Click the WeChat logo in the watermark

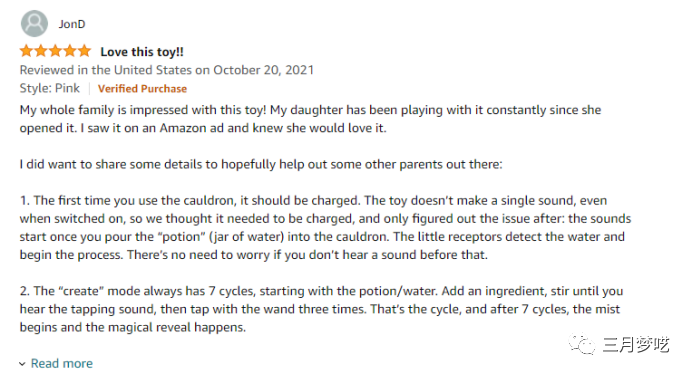point(582,344)
